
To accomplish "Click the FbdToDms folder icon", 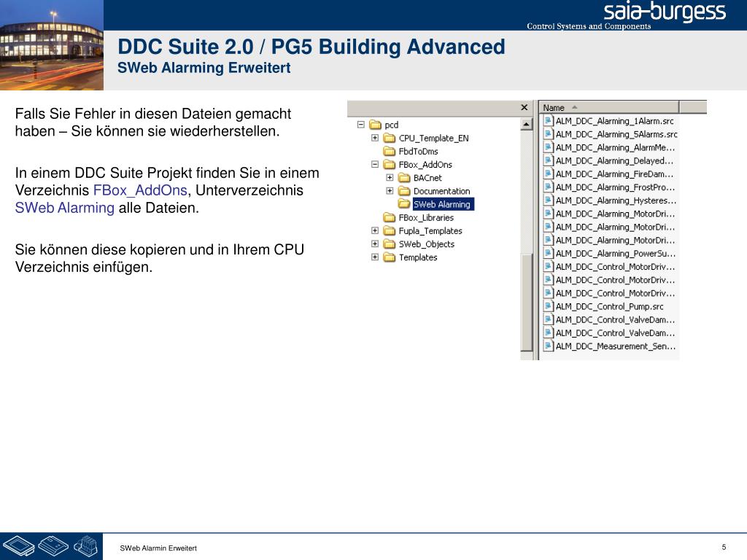I will 390,152.
